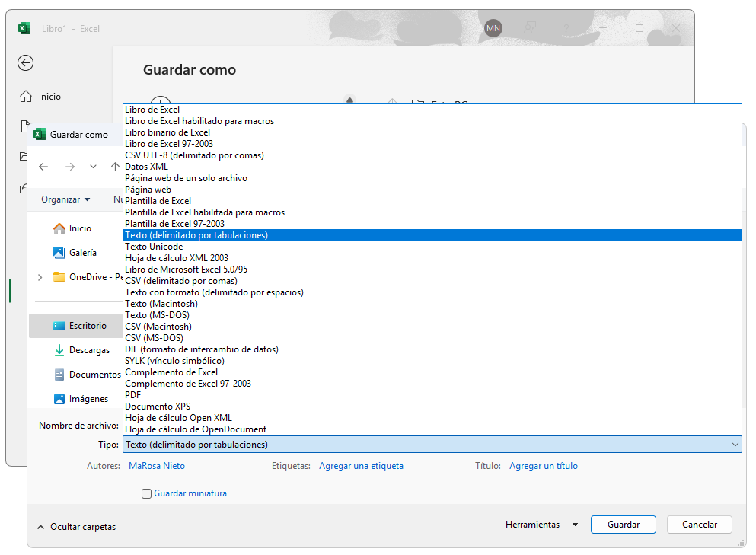Choose Plantilla de Excel type
Image resolution: width=756 pixels, height=555 pixels.
pos(432,201)
